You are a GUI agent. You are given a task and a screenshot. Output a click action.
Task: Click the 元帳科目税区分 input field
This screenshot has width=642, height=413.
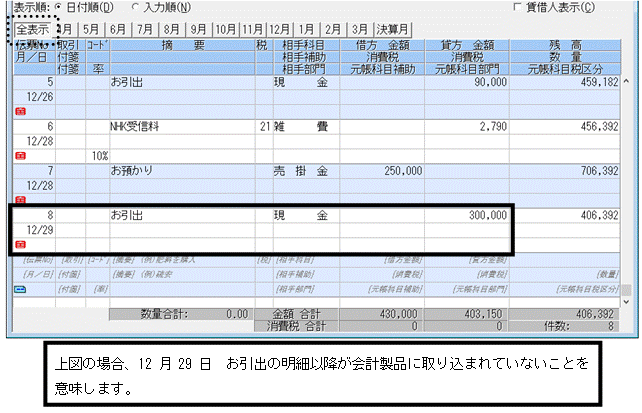[565, 289]
